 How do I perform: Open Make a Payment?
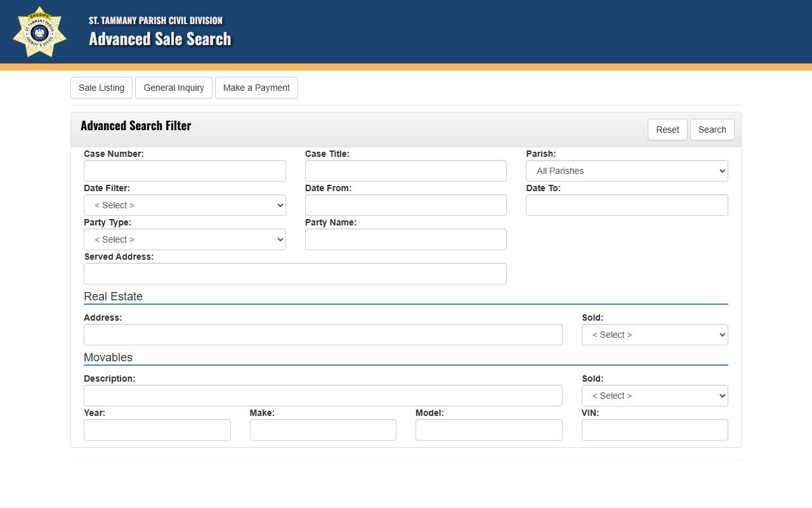pos(256,88)
